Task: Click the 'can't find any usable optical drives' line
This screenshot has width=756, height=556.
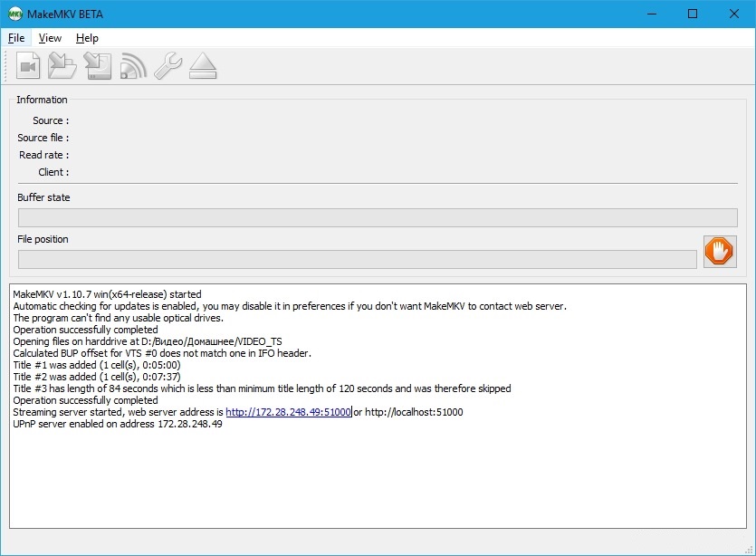Action: [118, 318]
